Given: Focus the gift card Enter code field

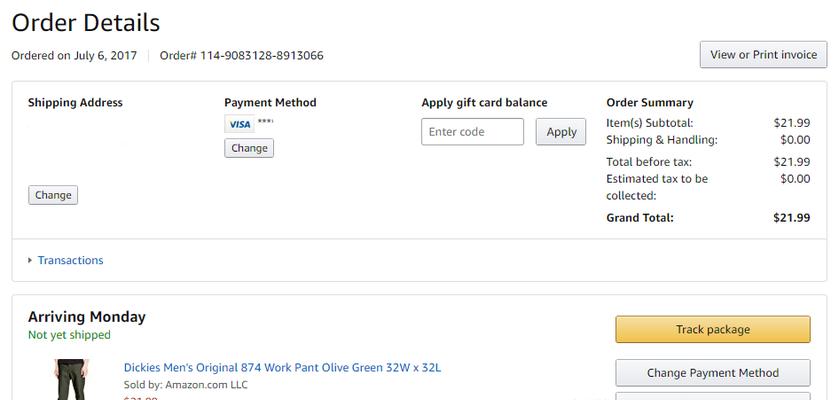Looking at the screenshot, I should [x=472, y=132].
